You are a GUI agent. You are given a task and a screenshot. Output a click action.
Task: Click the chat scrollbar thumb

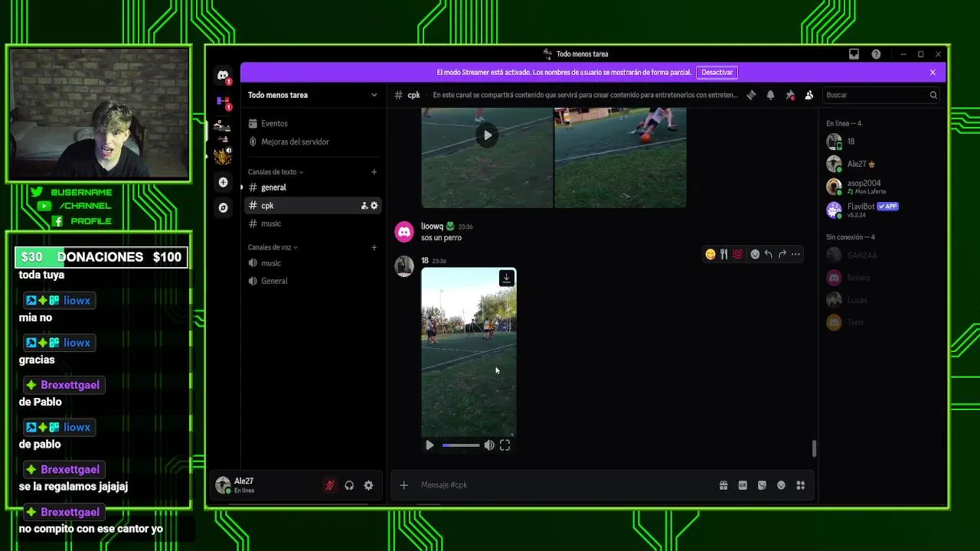click(814, 448)
